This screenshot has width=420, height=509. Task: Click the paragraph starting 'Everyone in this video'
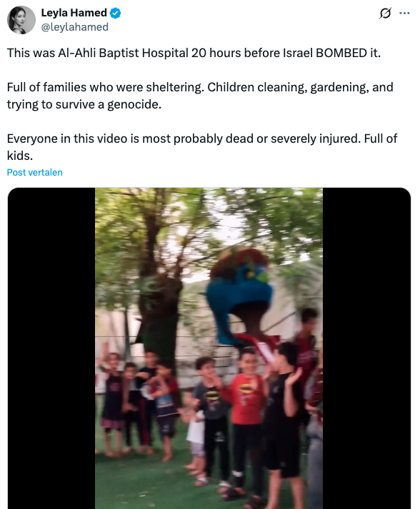click(x=202, y=147)
